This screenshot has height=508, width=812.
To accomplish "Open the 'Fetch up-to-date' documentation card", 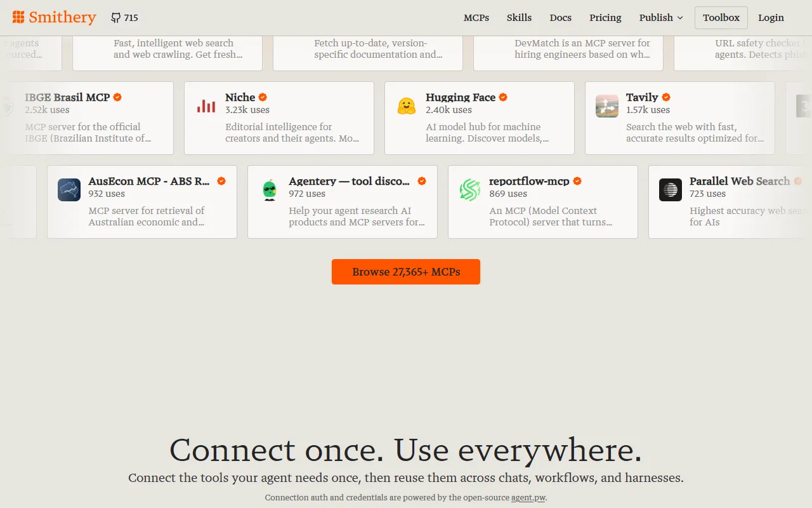I will click(x=368, y=53).
